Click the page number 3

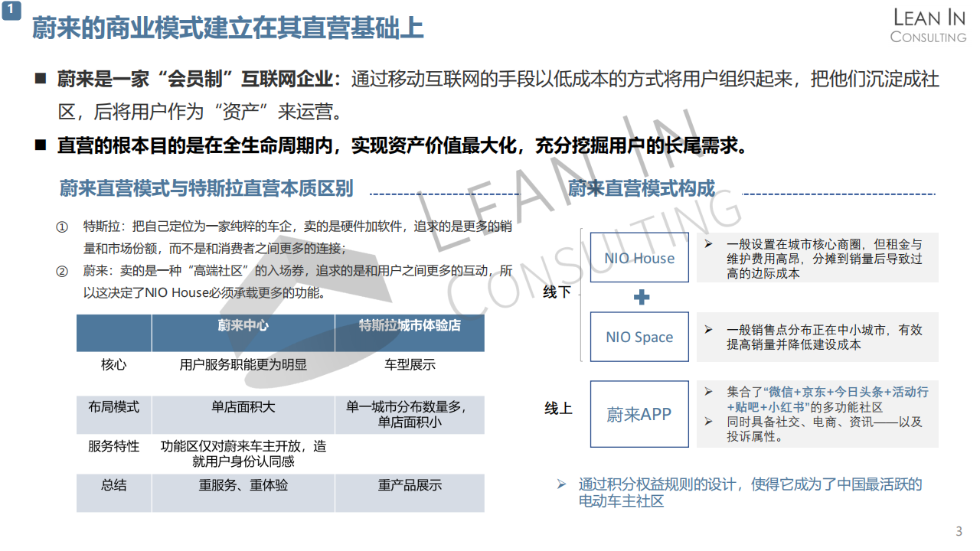959,532
